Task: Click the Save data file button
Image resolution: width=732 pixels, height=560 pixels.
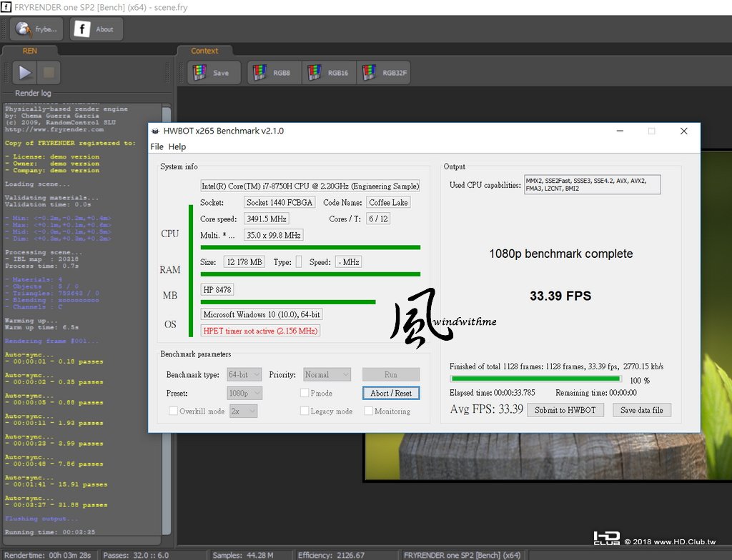Action: [x=642, y=410]
